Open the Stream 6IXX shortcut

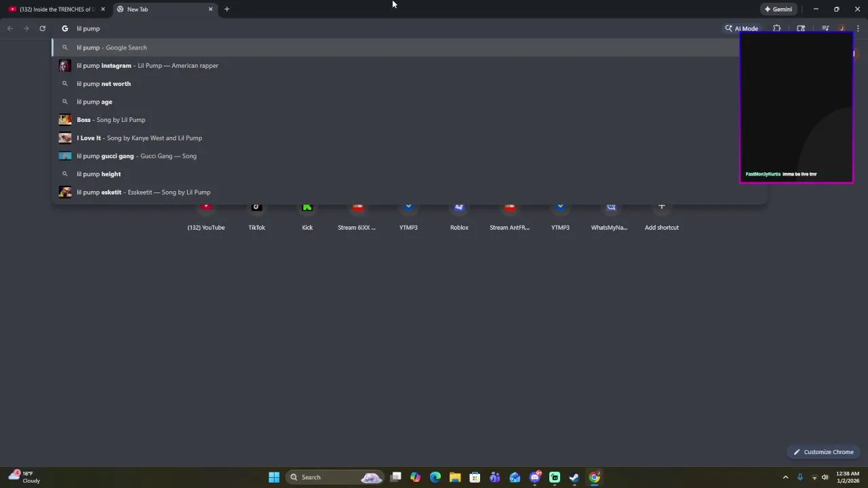[357, 217]
